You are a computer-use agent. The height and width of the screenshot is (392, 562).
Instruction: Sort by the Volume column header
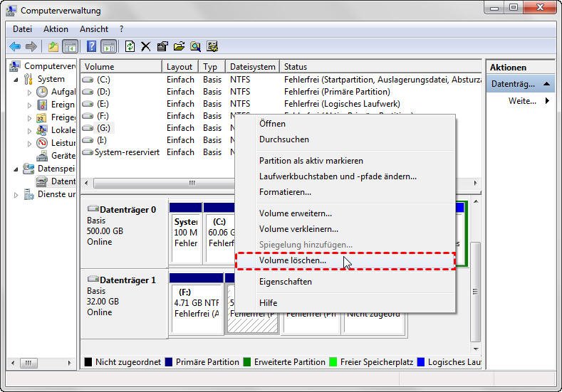tap(122, 67)
